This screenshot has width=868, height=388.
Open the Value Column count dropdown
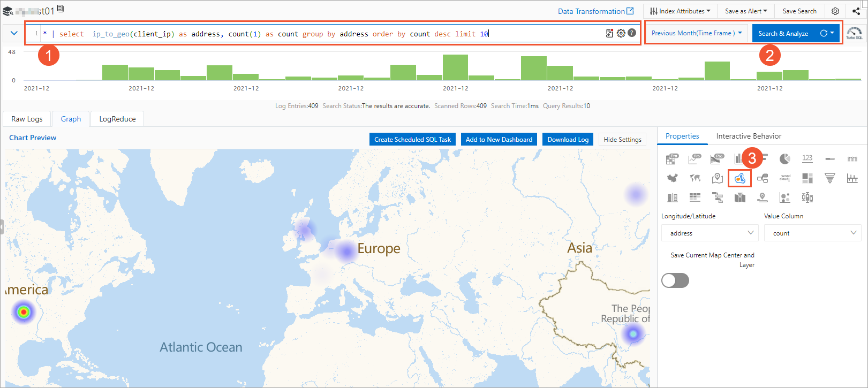point(813,233)
